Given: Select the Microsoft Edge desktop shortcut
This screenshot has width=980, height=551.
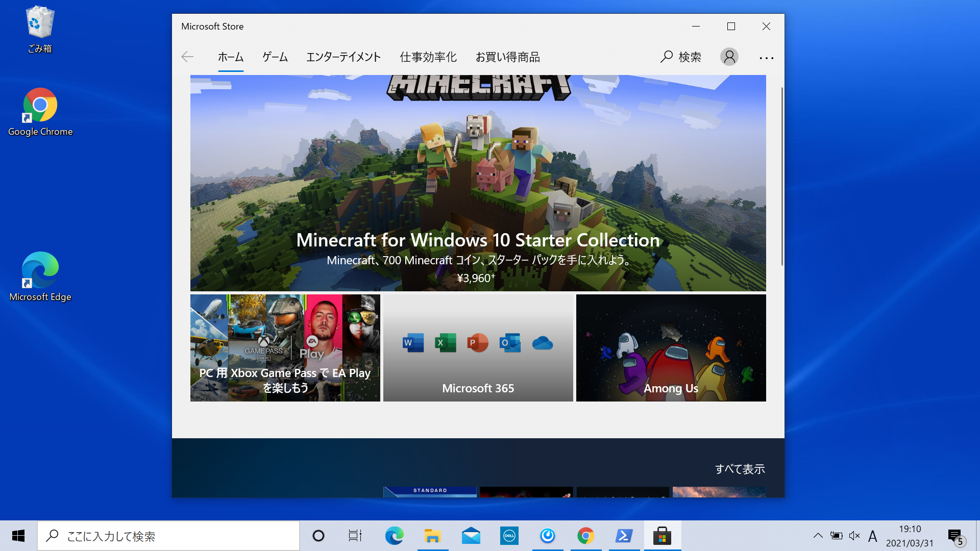Looking at the screenshot, I should pyautogui.click(x=40, y=277).
